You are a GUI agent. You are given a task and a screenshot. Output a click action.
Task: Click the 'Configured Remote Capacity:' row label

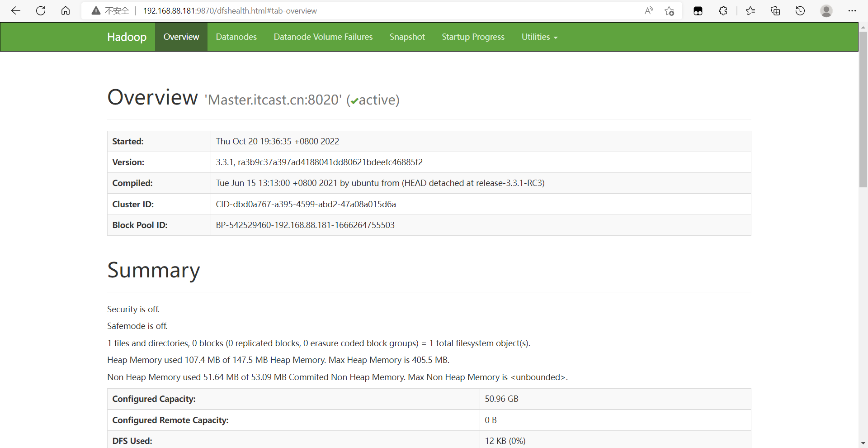tap(170, 420)
